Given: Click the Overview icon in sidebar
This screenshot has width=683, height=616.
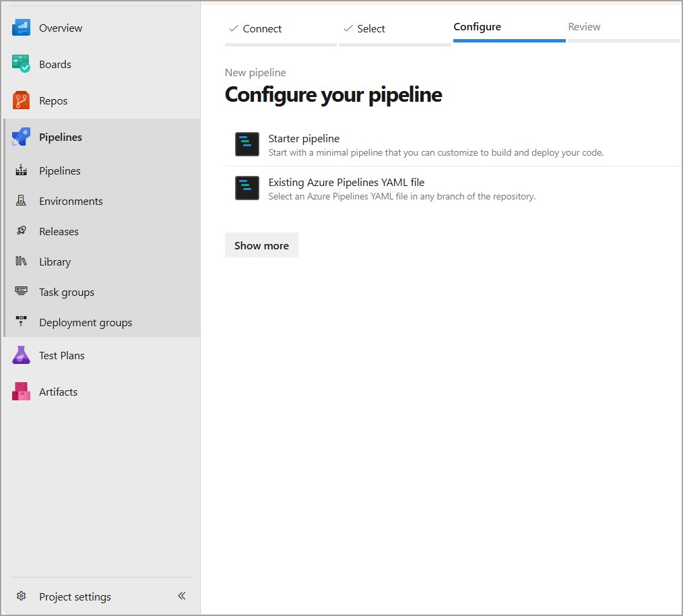Looking at the screenshot, I should click(21, 28).
